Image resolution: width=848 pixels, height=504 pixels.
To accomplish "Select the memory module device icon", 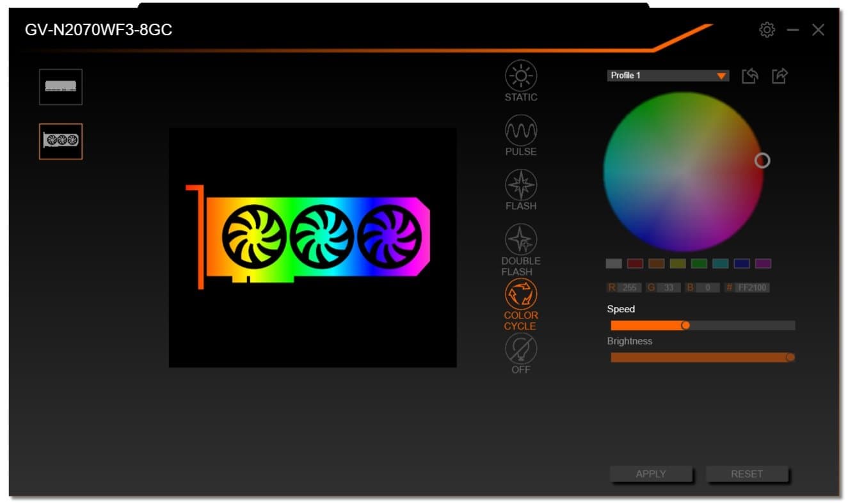I will point(61,87).
